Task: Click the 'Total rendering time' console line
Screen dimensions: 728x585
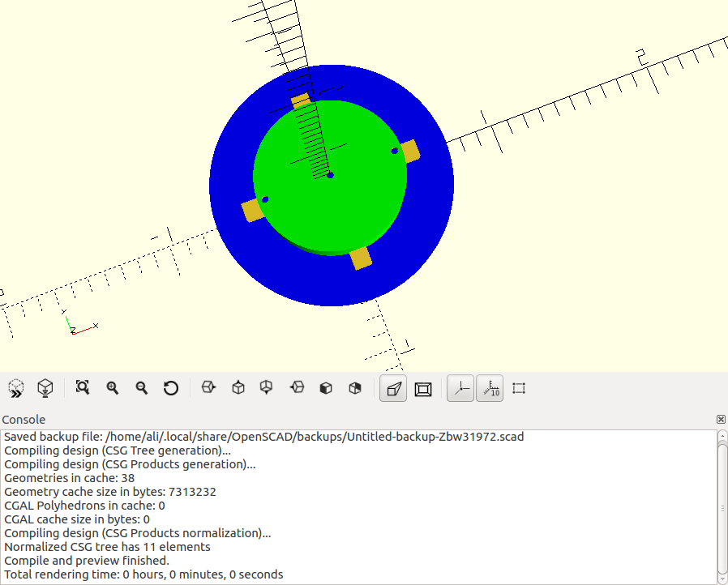Action: [x=143, y=574]
